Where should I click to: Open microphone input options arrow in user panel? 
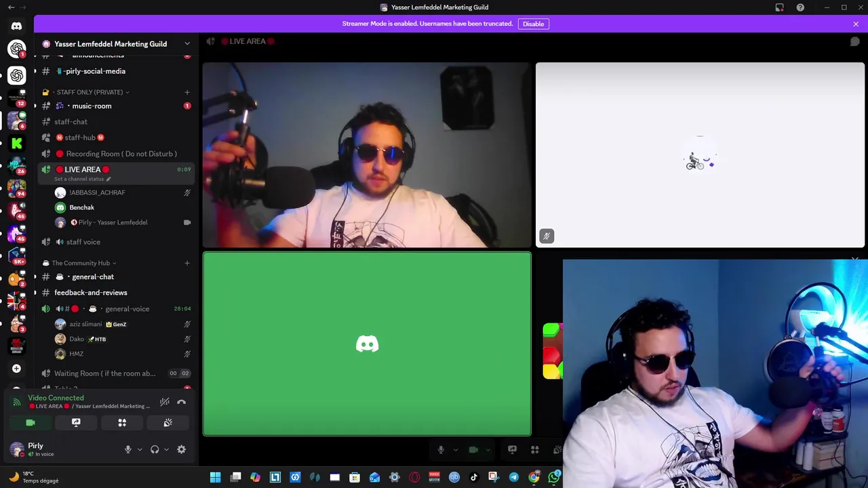coord(140,449)
